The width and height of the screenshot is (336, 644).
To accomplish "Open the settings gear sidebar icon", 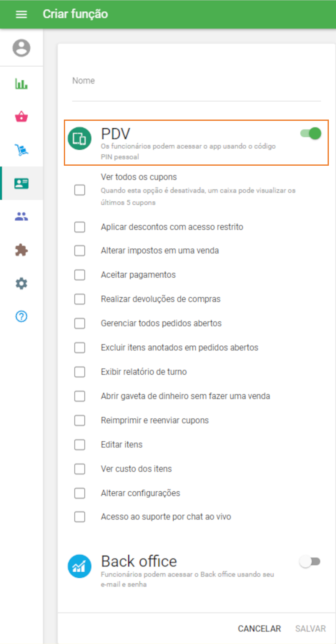I will [x=21, y=283].
